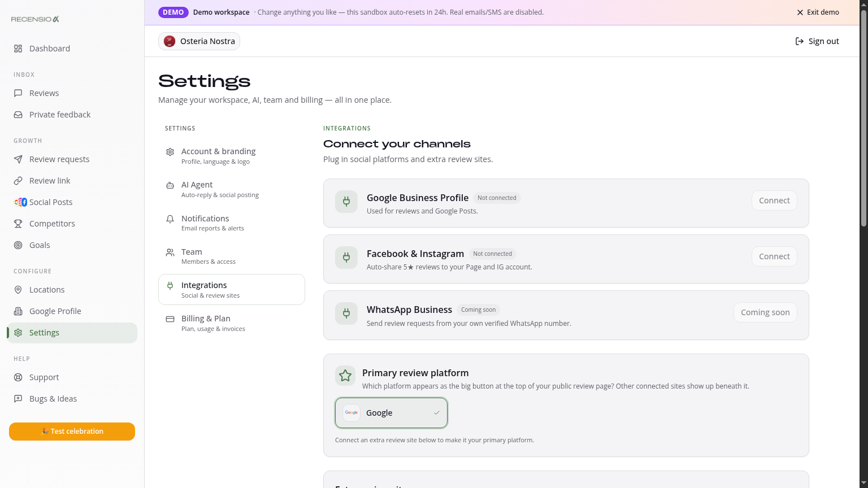Open the Osteria Nostra workspace switcher

pyautogui.click(x=199, y=41)
